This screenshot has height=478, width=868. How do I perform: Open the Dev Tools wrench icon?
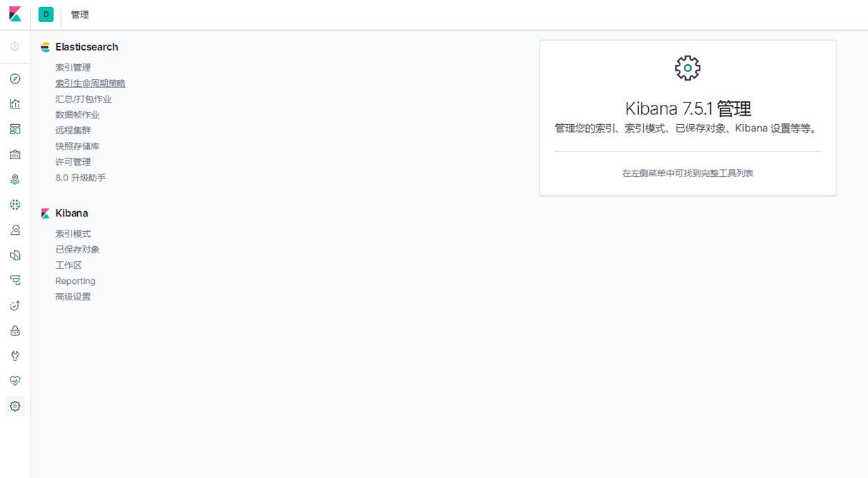15,356
